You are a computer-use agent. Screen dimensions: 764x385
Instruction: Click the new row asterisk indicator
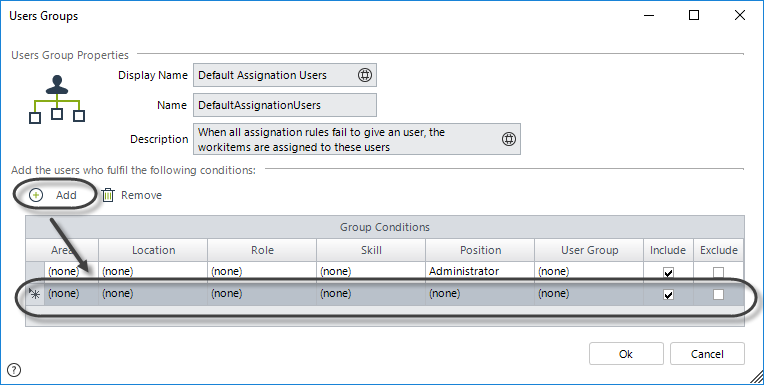click(35, 294)
